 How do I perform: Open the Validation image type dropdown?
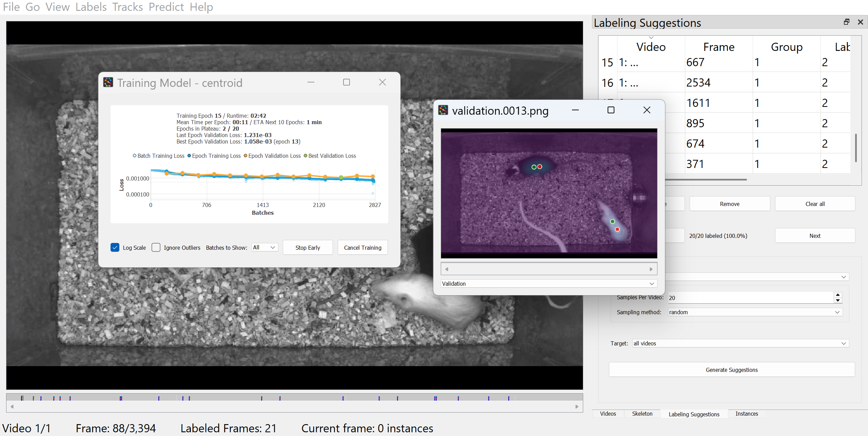click(549, 284)
